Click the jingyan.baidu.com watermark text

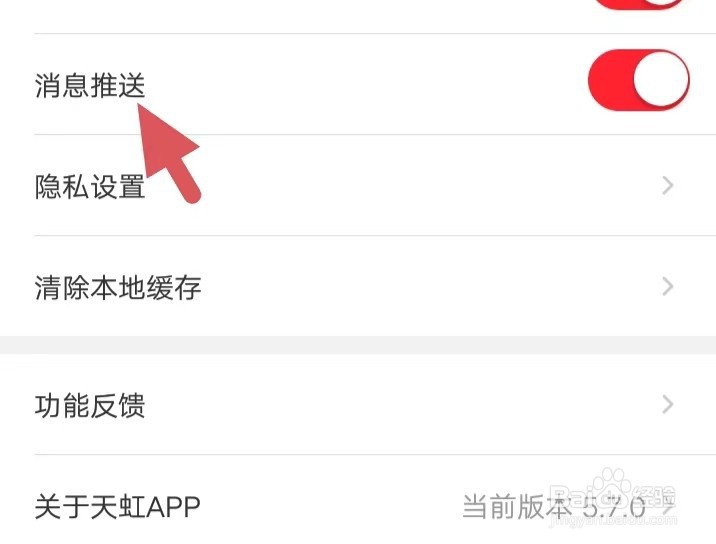(613, 522)
